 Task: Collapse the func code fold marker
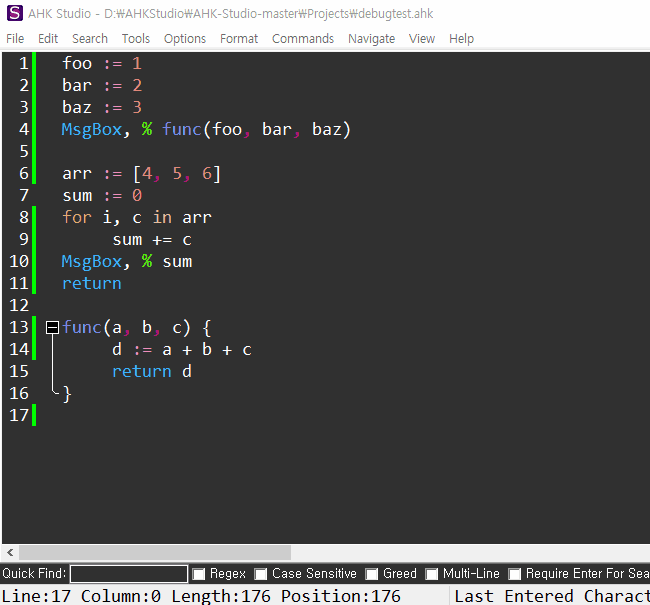[x=52, y=327]
